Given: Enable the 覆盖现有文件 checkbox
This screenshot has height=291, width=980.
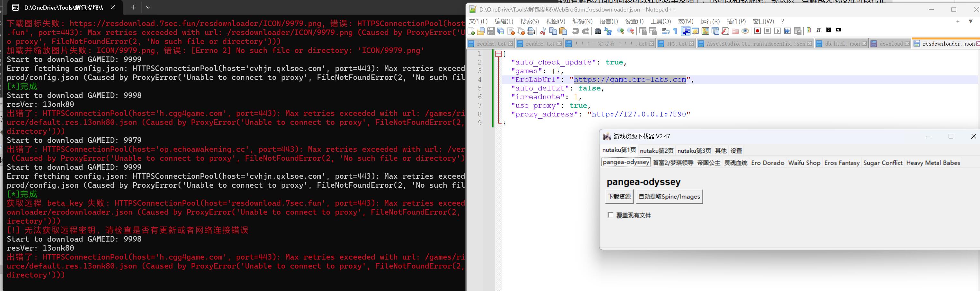Looking at the screenshot, I should coord(611,215).
